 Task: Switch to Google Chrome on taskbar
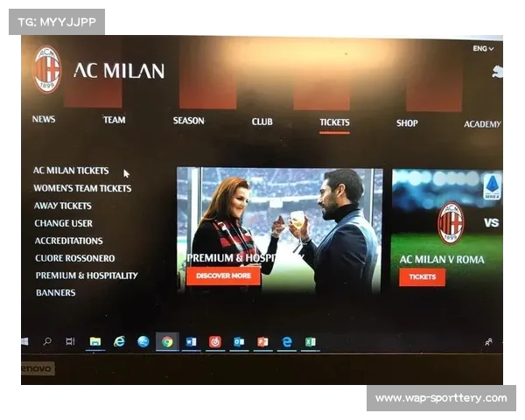[x=167, y=342]
